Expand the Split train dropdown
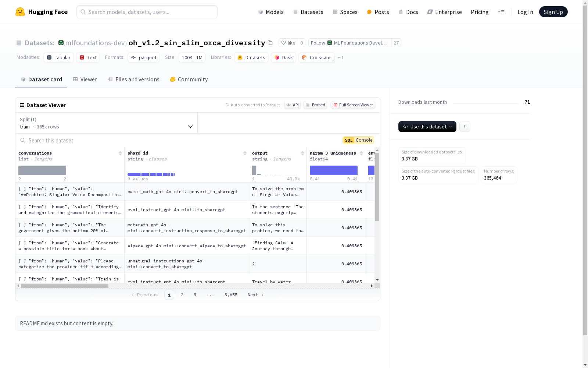The width and height of the screenshot is (588, 368). tap(107, 123)
